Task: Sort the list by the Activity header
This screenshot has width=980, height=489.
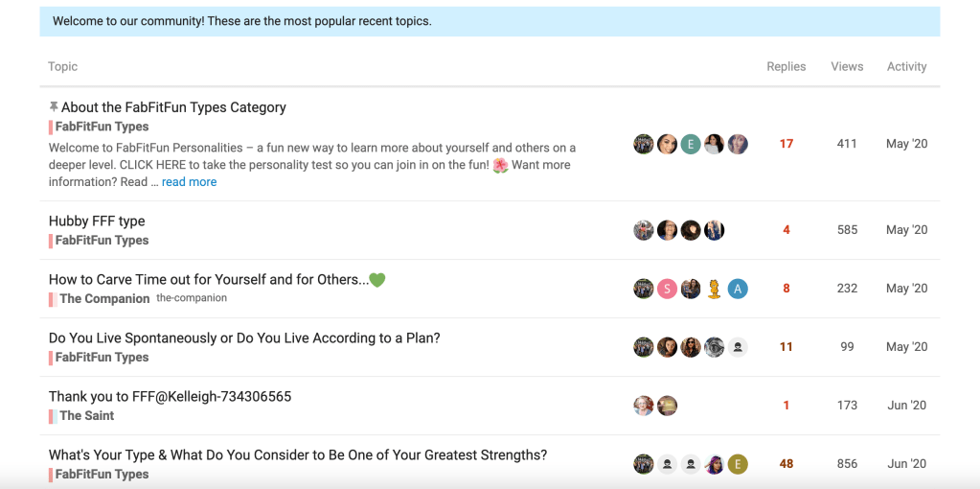Action: pyautogui.click(x=906, y=67)
